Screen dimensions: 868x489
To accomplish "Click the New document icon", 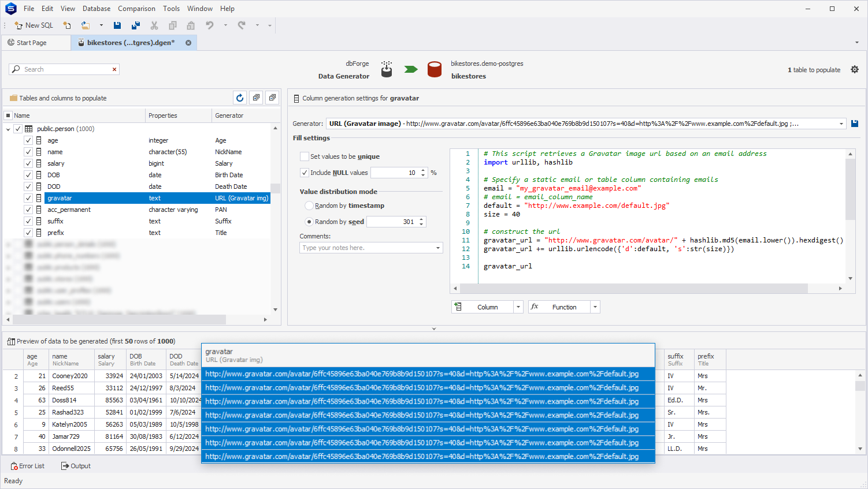I will pos(67,25).
